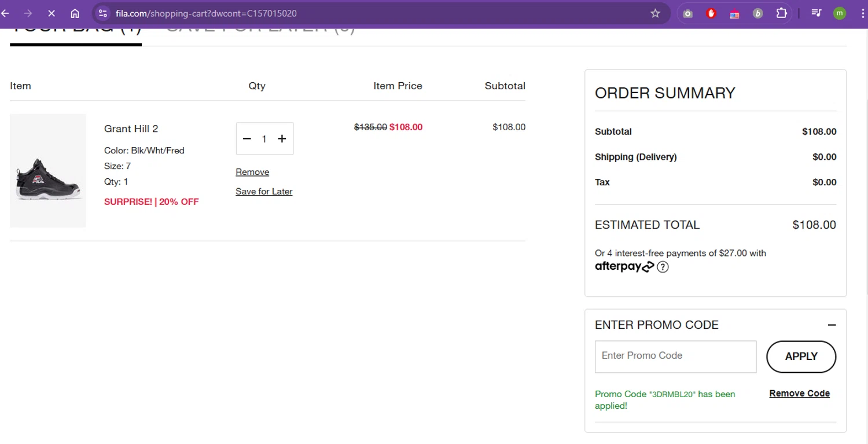The image size is (868, 444).
Task: Remove Grant Hill 2 from the bag
Action: point(252,172)
